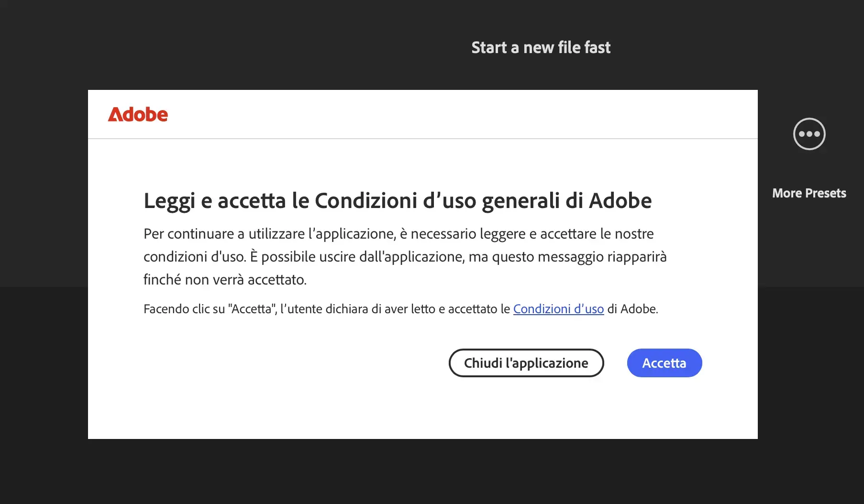Click the red Adobe logo

point(138,114)
